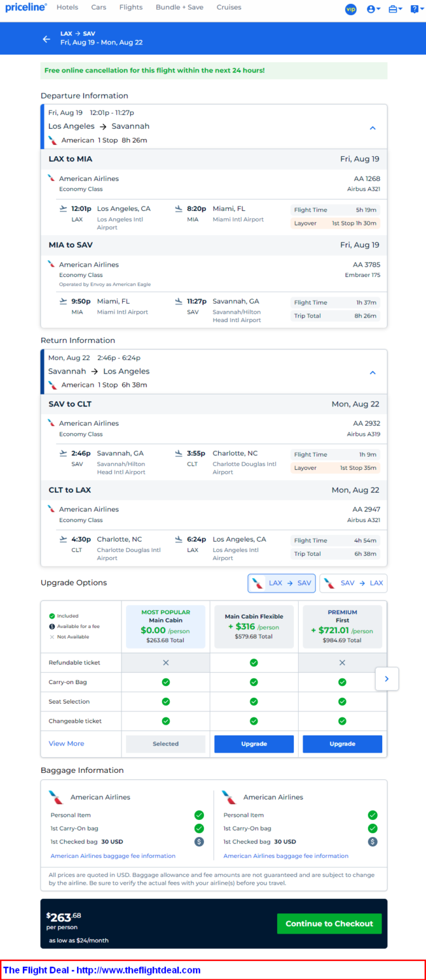
Task: Click left 1st Checked bag fee dollar icon
Action: (x=199, y=842)
